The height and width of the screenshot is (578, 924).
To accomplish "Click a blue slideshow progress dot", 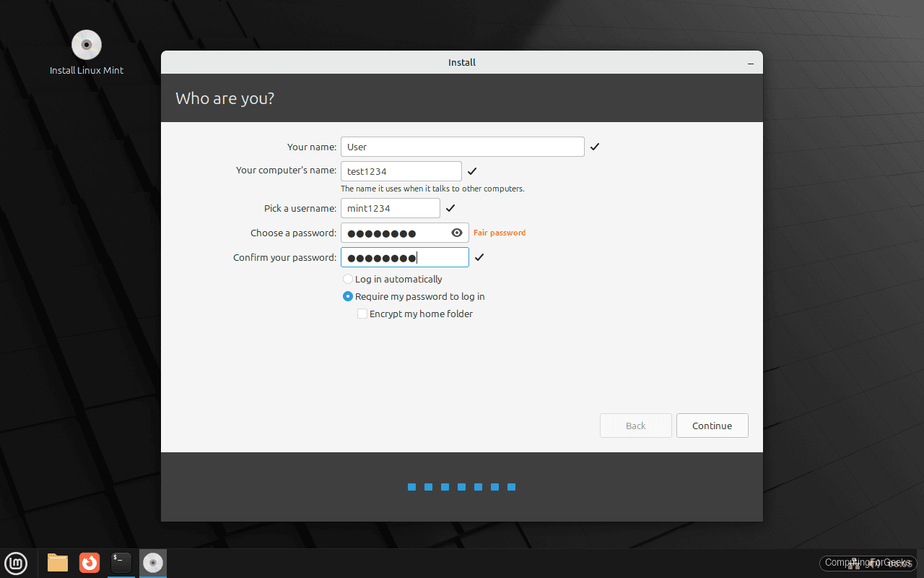I will [411, 487].
